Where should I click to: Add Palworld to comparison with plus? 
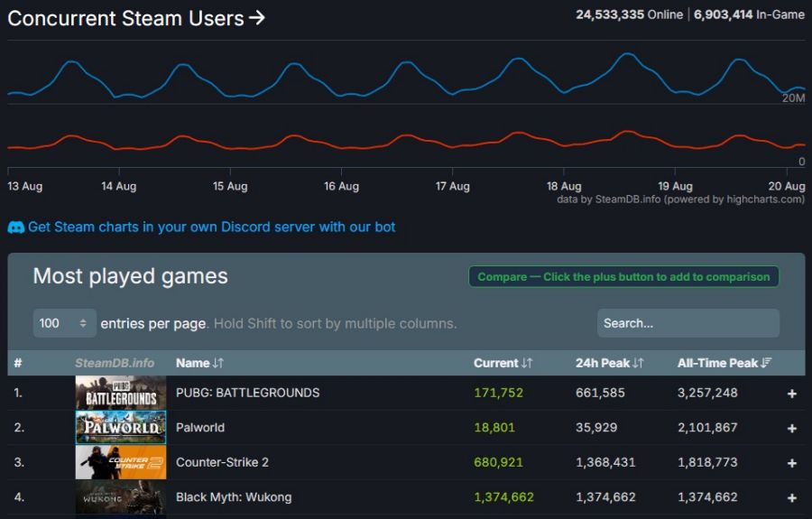[792, 429]
